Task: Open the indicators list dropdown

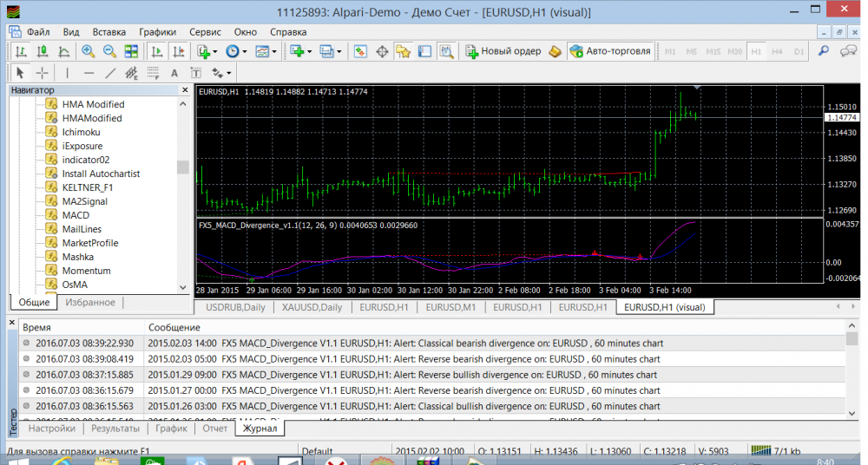Action: [206, 51]
